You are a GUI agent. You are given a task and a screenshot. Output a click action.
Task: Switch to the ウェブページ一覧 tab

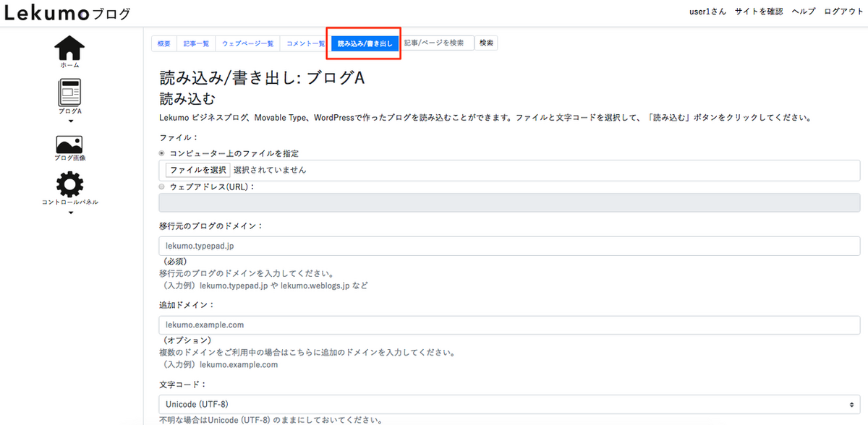pyautogui.click(x=247, y=44)
